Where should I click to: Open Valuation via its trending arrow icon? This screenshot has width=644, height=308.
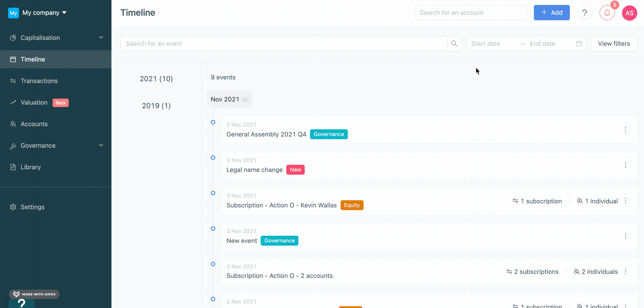13,102
